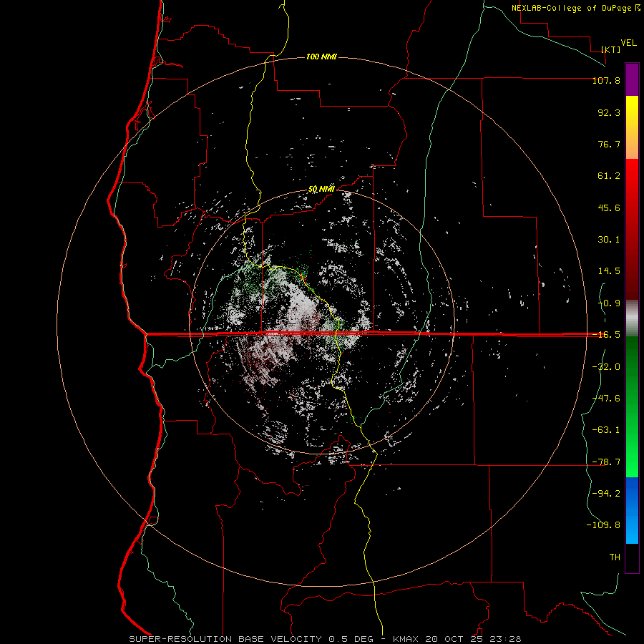This screenshot has height=644, width=644.
Task: Click the NEXLAB-College of DuPage label
Action: coord(571,8)
